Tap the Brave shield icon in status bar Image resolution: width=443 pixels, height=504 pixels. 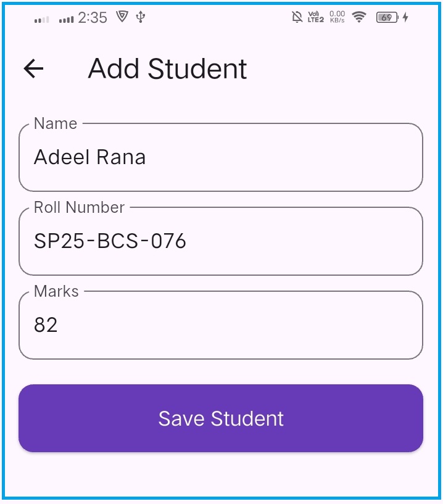[122, 17]
